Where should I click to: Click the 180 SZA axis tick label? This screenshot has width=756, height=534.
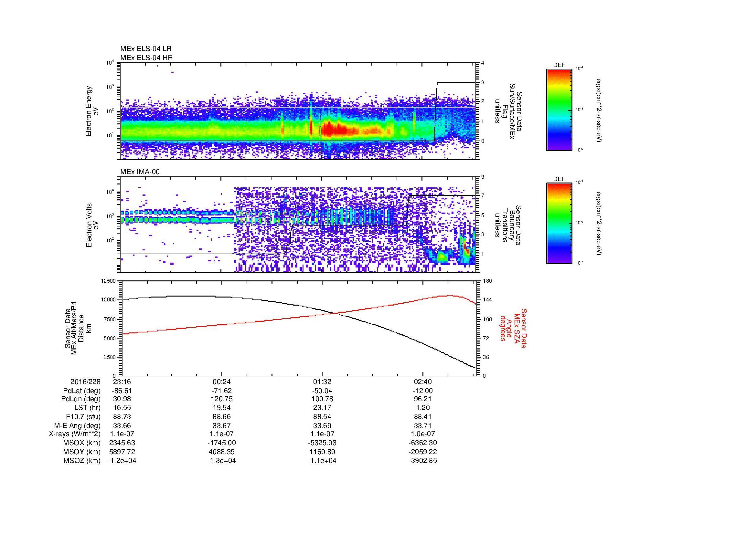coord(487,281)
